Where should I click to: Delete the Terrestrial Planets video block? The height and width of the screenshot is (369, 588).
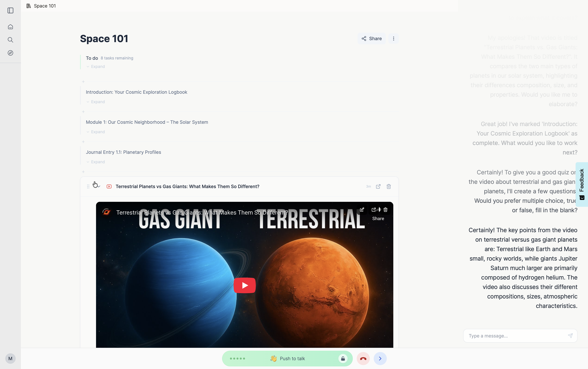click(x=389, y=186)
